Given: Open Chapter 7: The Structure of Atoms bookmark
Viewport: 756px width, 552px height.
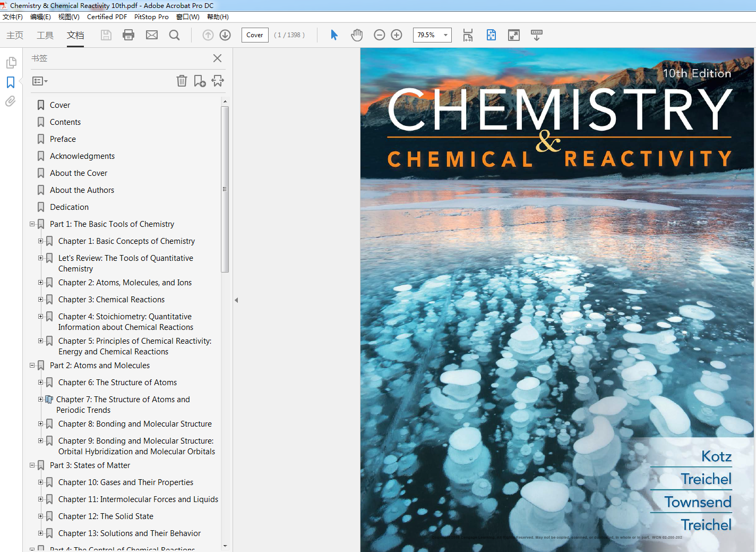Looking at the screenshot, I should [123, 405].
